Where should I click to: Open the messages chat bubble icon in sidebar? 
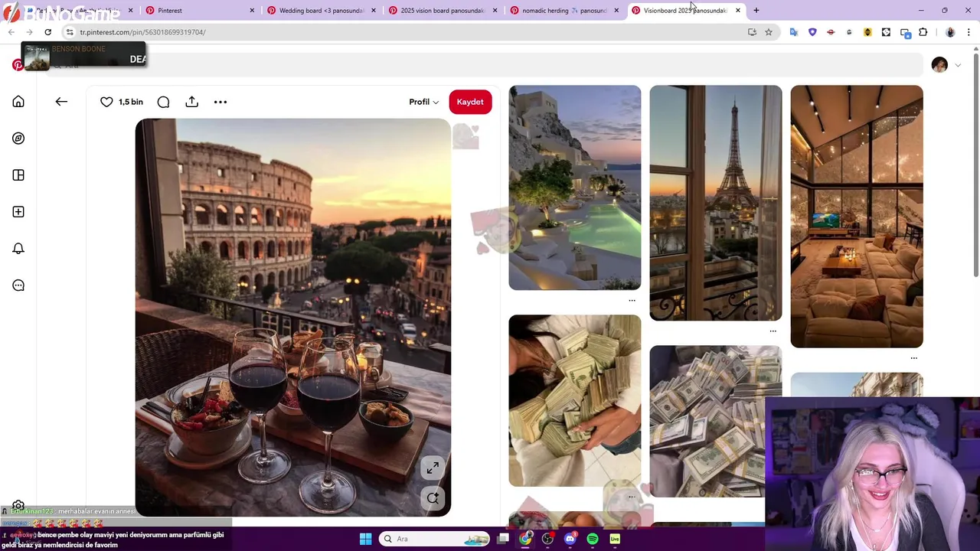[18, 285]
